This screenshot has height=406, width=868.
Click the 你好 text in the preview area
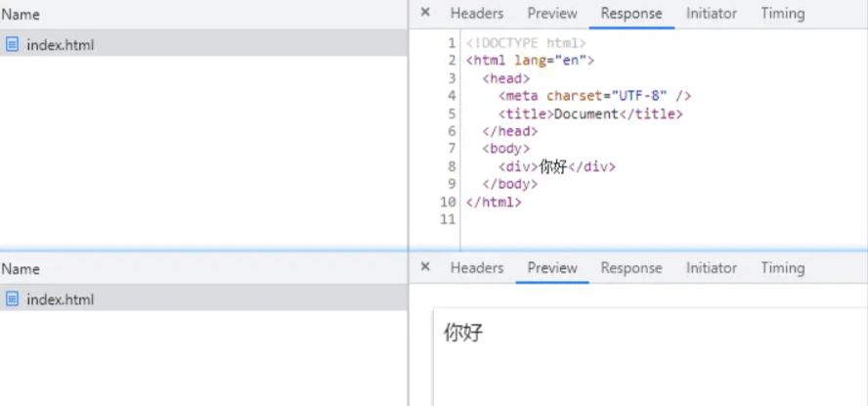463,334
